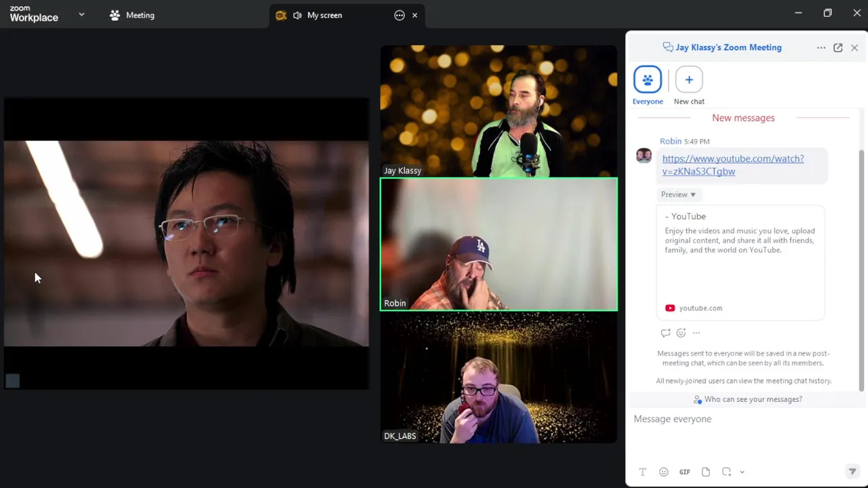The height and width of the screenshot is (488, 868).
Task: Take a screenshot for chat
Action: 726,472
